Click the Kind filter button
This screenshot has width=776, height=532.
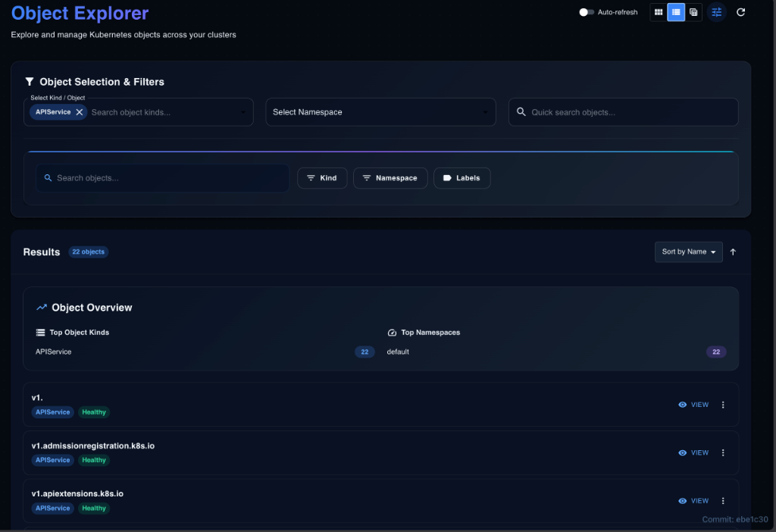[x=322, y=178]
